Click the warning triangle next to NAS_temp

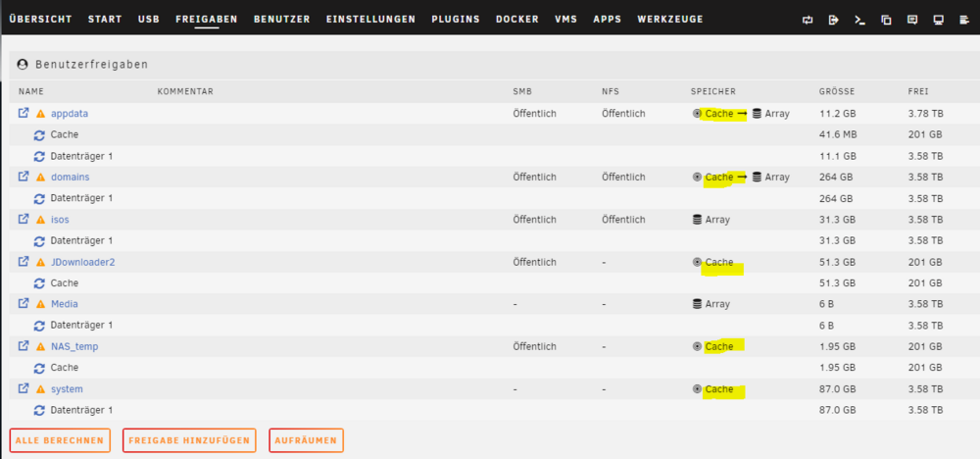click(40, 347)
